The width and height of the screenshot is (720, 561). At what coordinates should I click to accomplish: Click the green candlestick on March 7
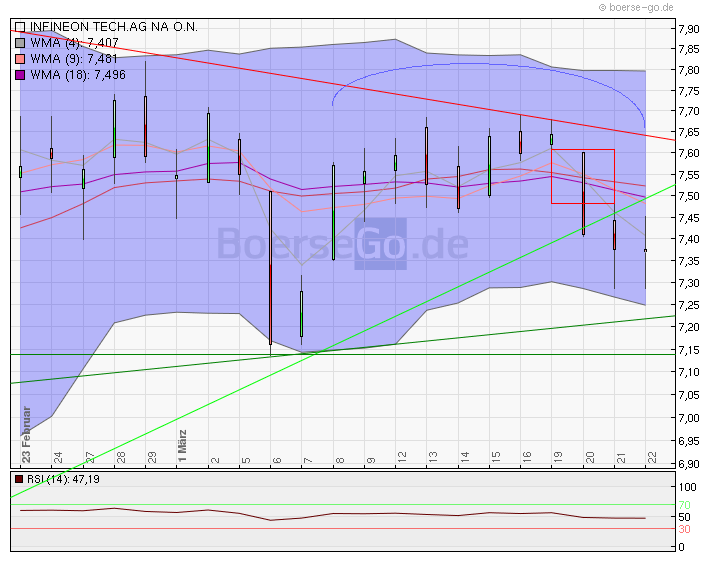coord(302,314)
